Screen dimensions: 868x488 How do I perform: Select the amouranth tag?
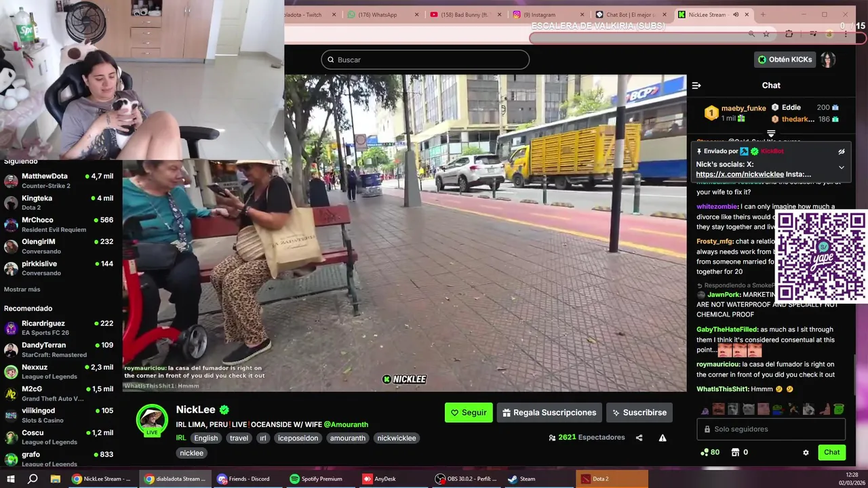[348, 438]
